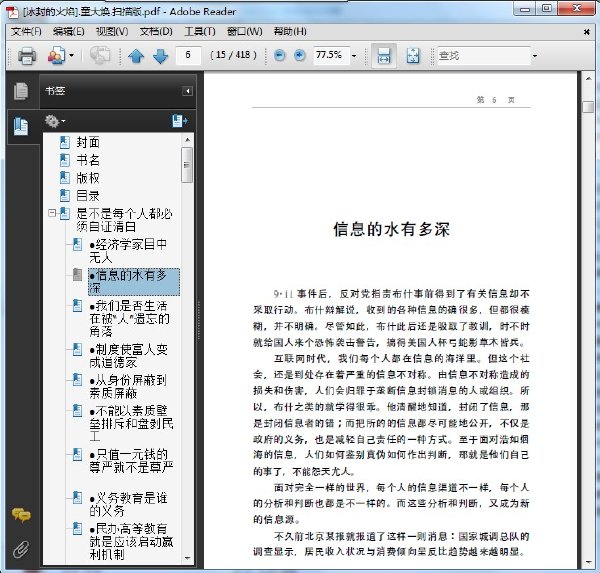Open the Attachments paperclip panel
Viewport: 600px width, 573px height.
[x=21, y=550]
